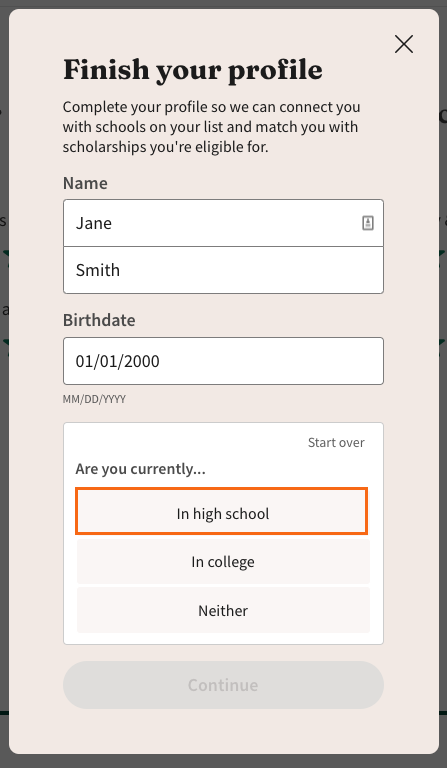Click the autofill contact icon in first name field
This screenshot has height=768, width=447.
coord(368,223)
